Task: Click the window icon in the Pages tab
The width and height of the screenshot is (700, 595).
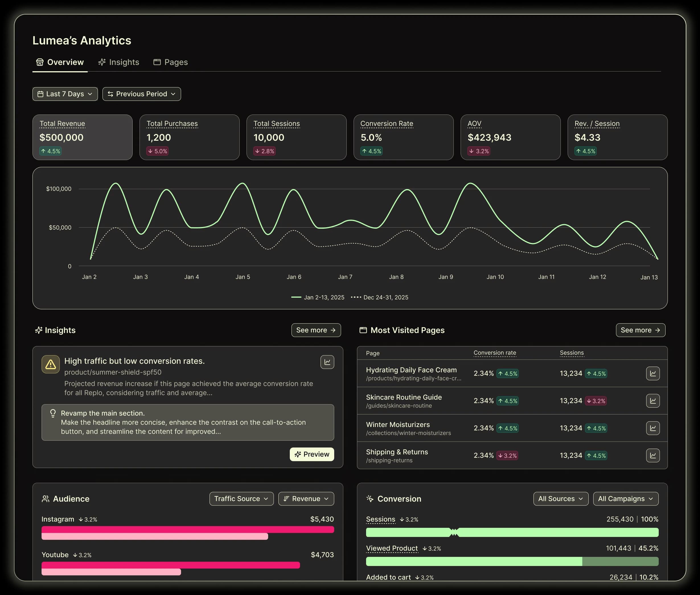Action: point(157,62)
